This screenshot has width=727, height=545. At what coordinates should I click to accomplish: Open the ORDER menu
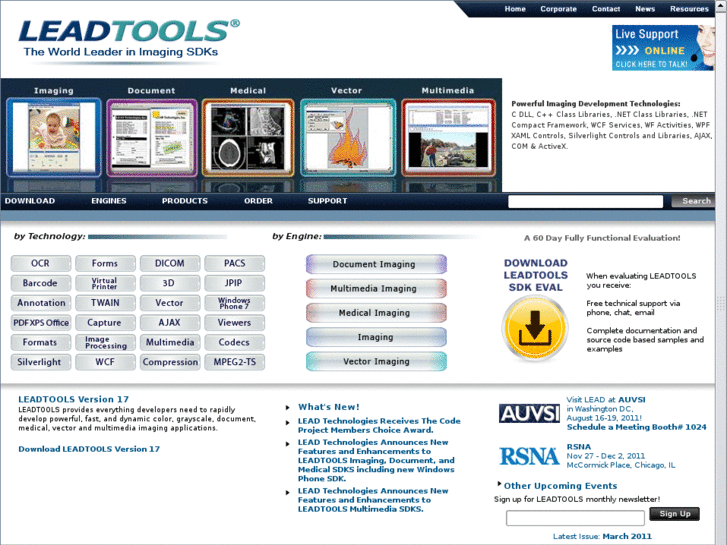click(x=258, y=201)
